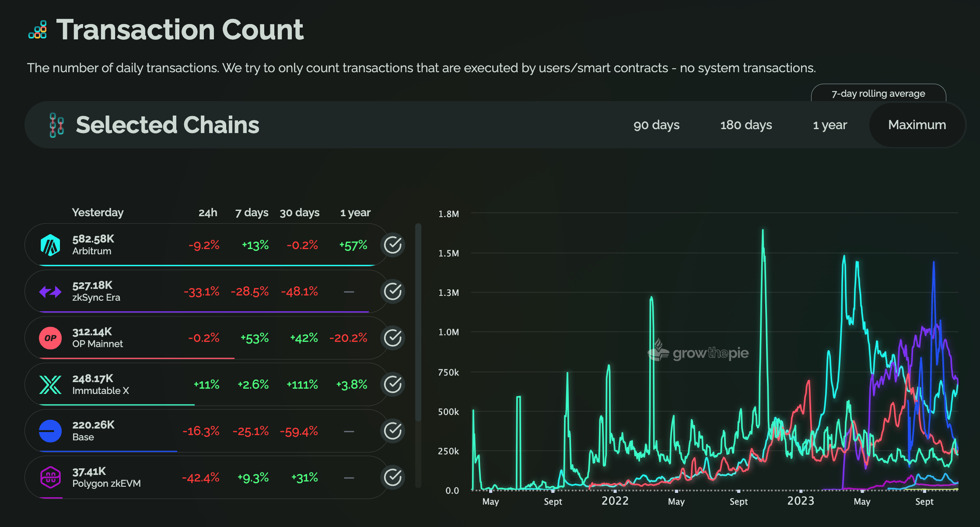
Task: Click the Transaction Count blocks icon
Action: 38,30
